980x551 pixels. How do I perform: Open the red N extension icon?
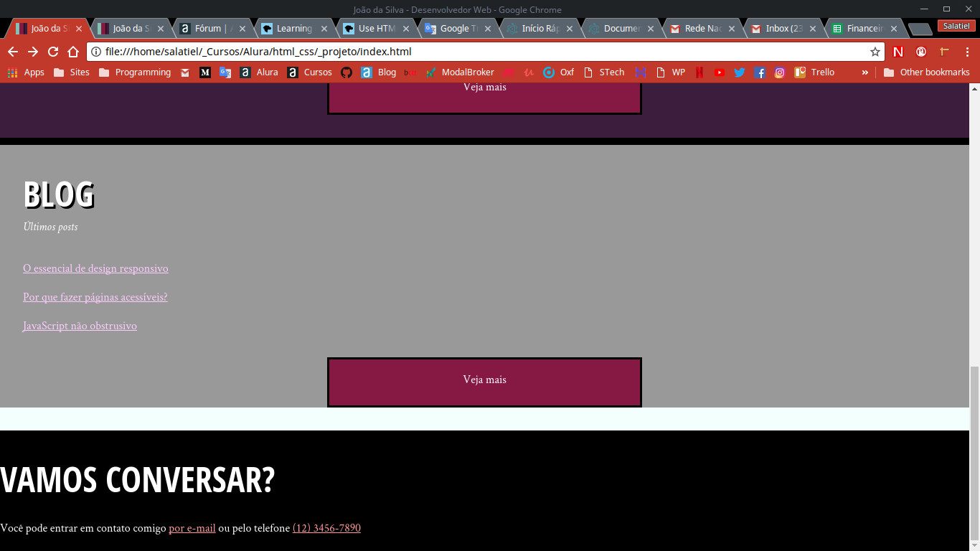click(898, 52)
